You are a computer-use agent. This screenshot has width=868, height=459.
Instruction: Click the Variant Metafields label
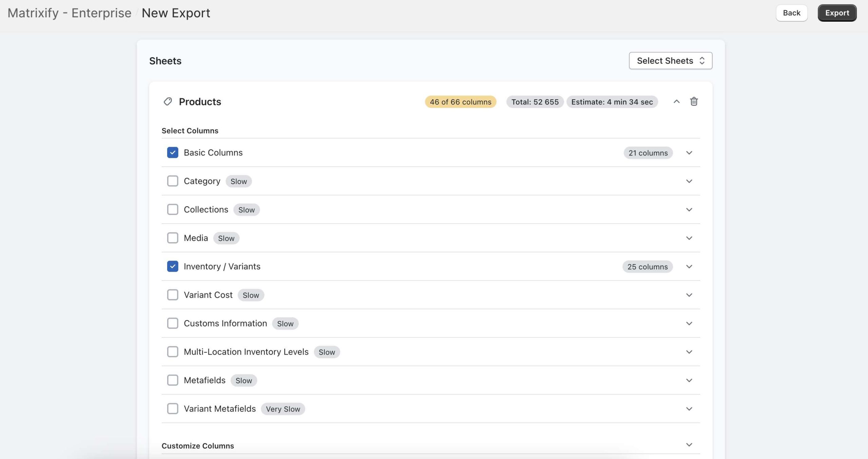[x=220, y=409]
